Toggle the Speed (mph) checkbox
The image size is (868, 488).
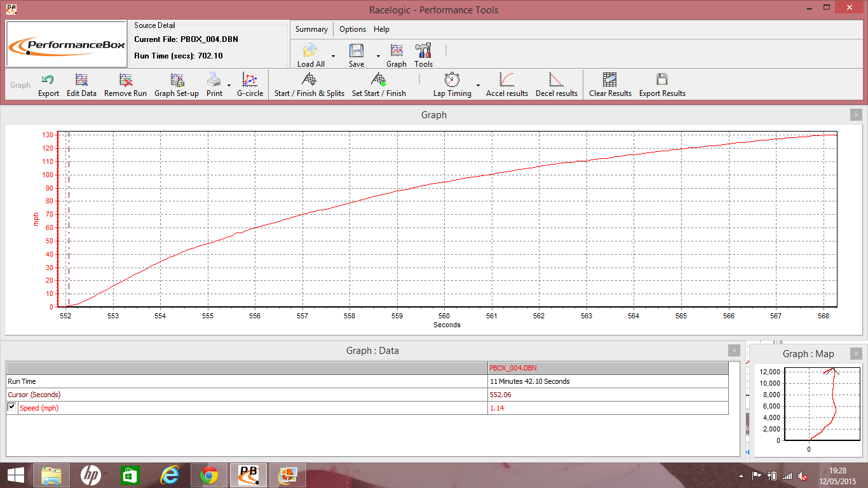tap(12, 407)
